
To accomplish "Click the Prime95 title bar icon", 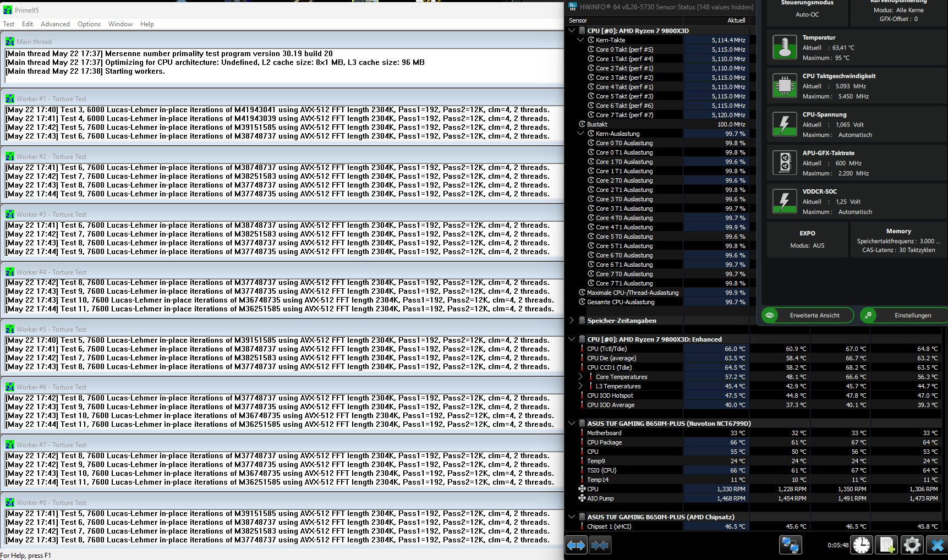I will pyautogui.click(x=8, y=10).
